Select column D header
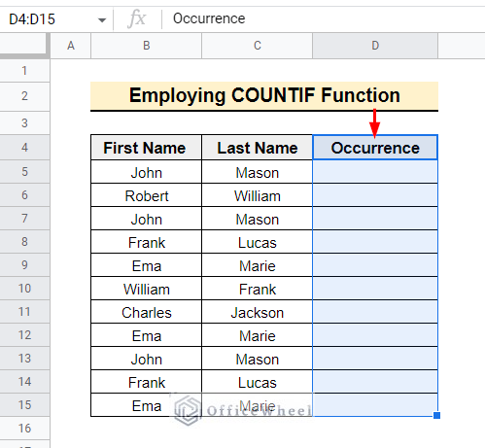485x448 pixels. pyautogui.click(x=375, y=46)
